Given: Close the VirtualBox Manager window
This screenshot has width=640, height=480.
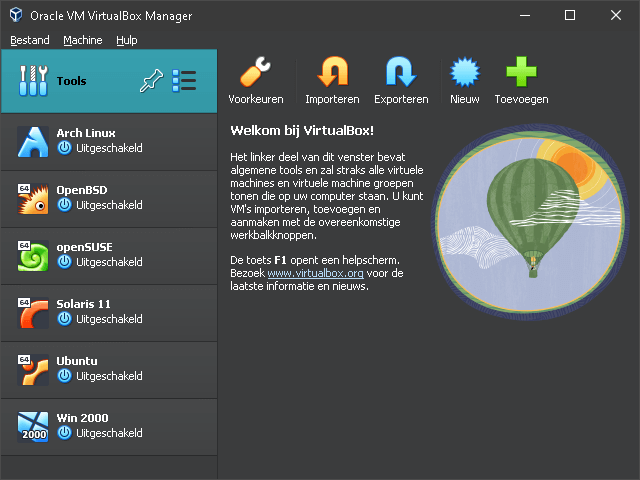Looking at the screenshot, I should (616, 16).
